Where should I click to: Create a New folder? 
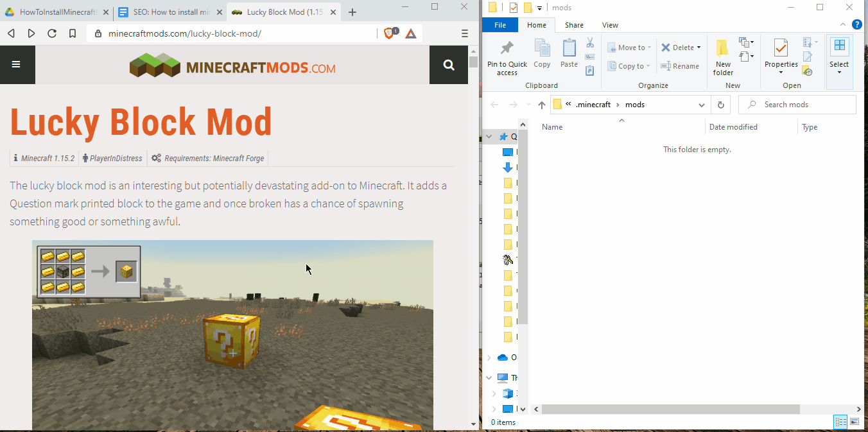[723, 58]
